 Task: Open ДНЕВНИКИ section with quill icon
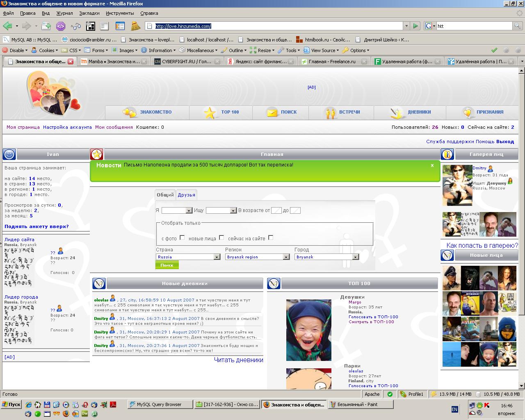(x=410, y=112)
